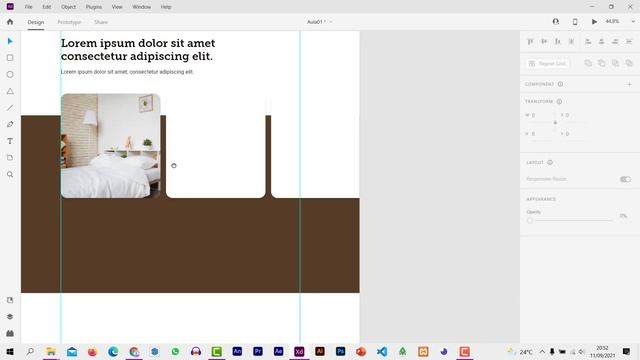Click the Opacity slider handle
This screenshot has width=640, height=360.
[x=530, y=220]
